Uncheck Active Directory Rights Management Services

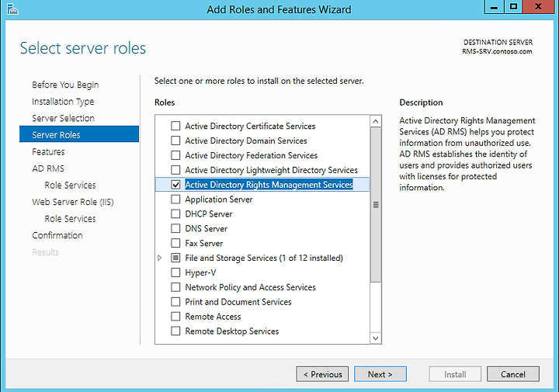point(175,185)
